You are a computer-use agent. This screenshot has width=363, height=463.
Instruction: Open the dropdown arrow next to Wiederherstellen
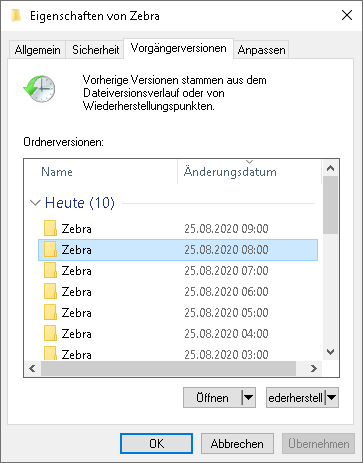point(332,397)
